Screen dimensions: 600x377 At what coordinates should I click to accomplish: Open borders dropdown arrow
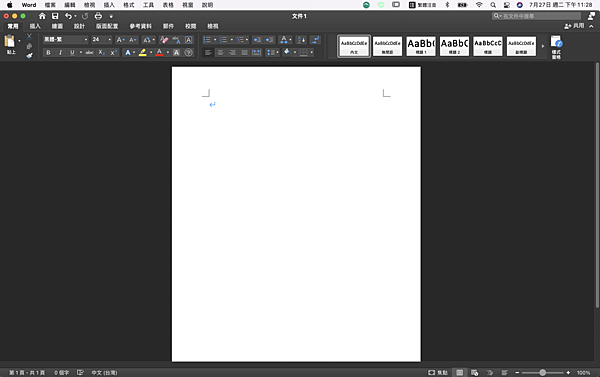pos(311,52)
